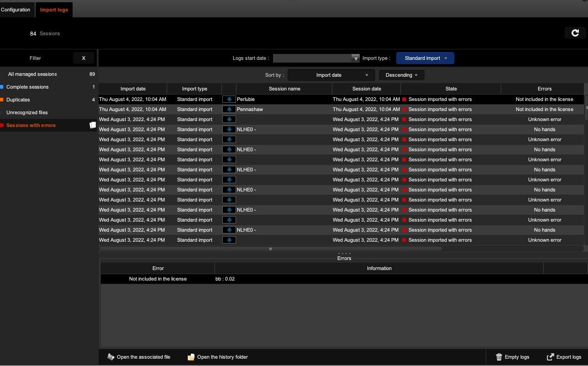This screenshot has height=366, width=588.
Task: Show All managed sessions filter
Action: click(49, 74)
